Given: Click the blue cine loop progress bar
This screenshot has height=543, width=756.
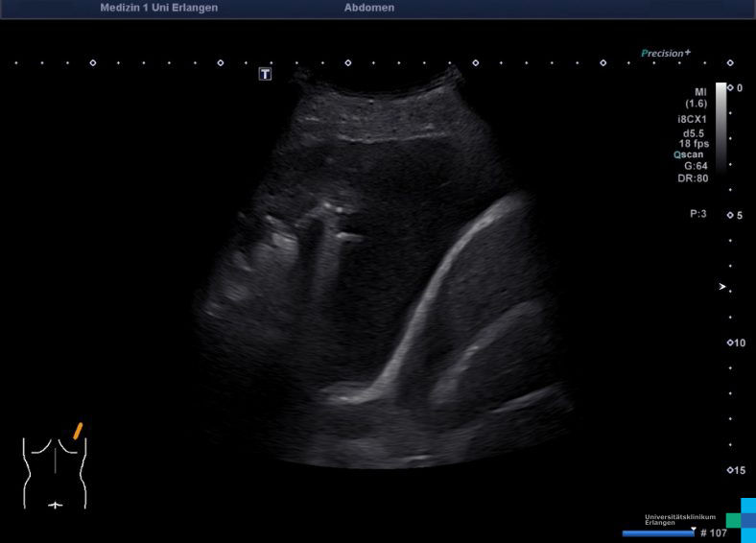Looking at the screenshot, I should [657, 533].
